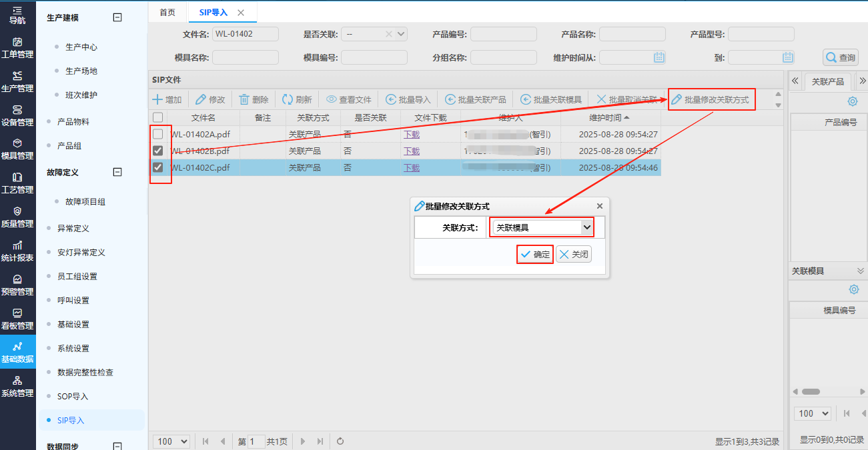
Task: Click the 文件名 input field
Action: point(245,34)
